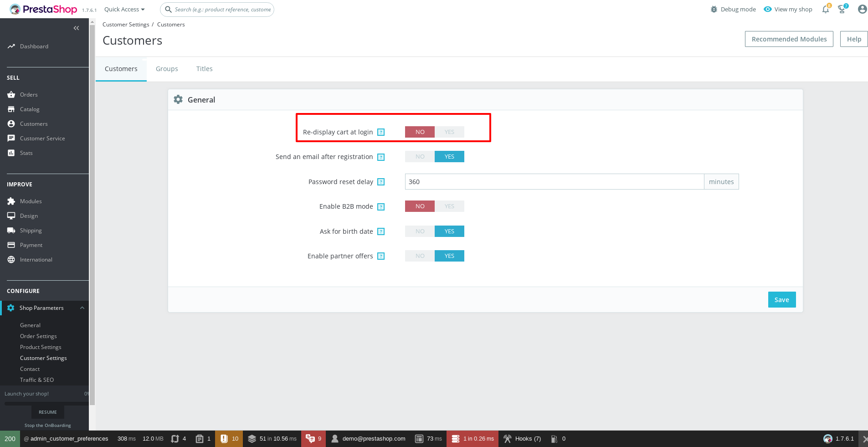868x447 pixels.
Task: Click help icon beside Ask for birth date
Action: click(x=381, y=231)
